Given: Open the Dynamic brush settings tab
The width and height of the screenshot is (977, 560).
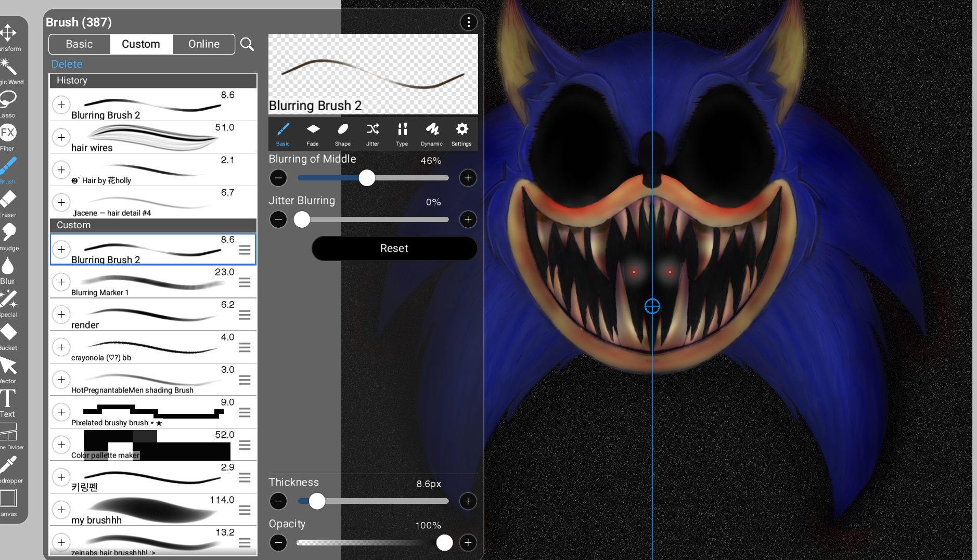Looking at the screenshot, I should point(431,134).
